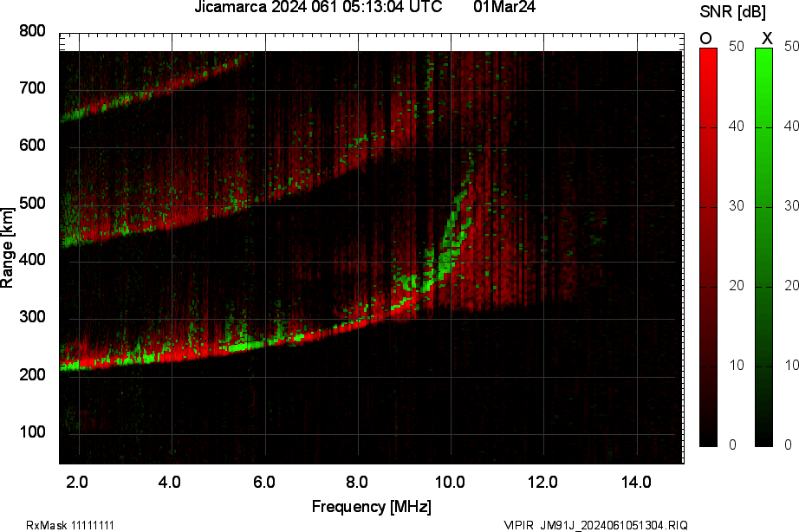Click the 'X' label above the green bar
Image resolution: width=799 pixels, height=532 pixels.
tap(766, 38)
